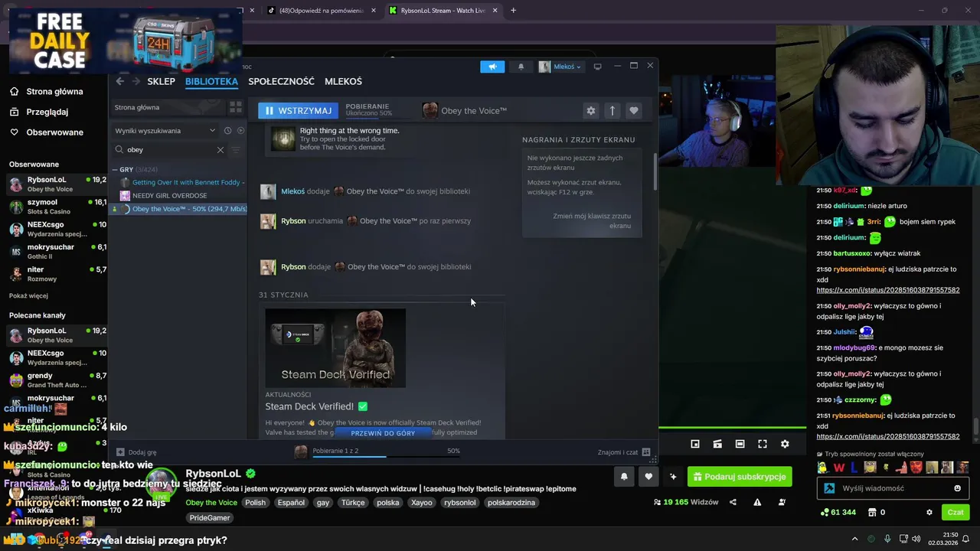This screenshot has height=551, width=980.
Task: Switch Steam to Big Picture display mode
Action: click(598, 67)
